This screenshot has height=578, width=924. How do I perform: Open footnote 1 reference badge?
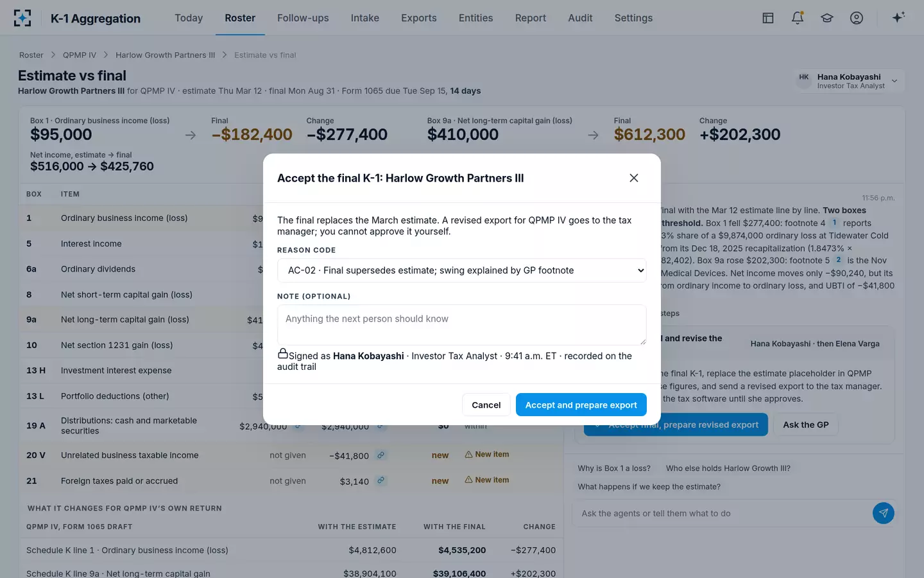coord(835,223)
